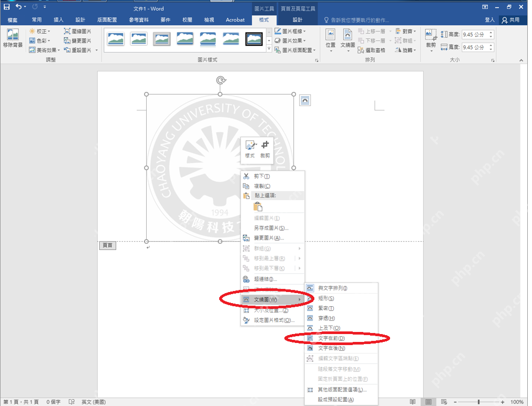Image resolution: width=532 pixels, height=406 pixels.
Task: Click the 高度 height input field
Action: tap(475, 35)
